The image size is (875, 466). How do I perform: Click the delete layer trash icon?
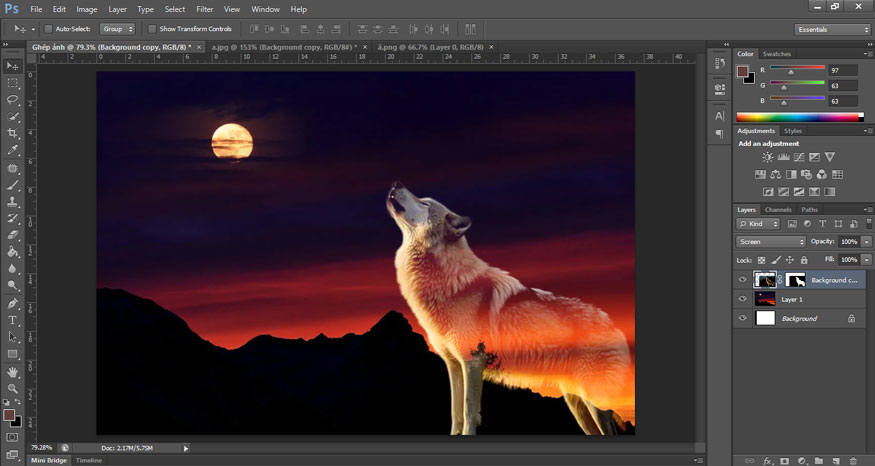(x=853, y=461)
